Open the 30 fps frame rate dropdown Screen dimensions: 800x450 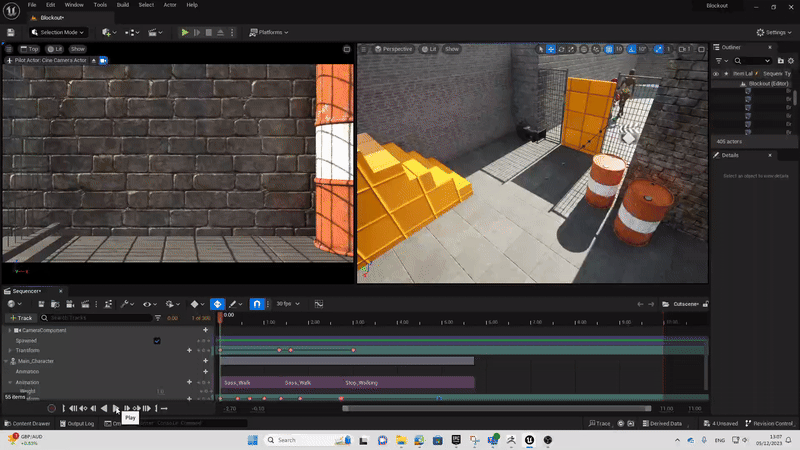point(288,304)
